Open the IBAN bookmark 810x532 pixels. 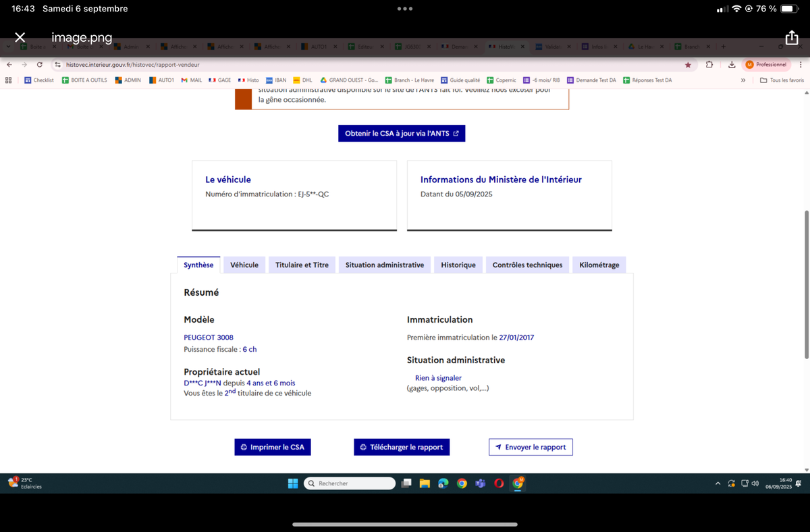(276, 80)
